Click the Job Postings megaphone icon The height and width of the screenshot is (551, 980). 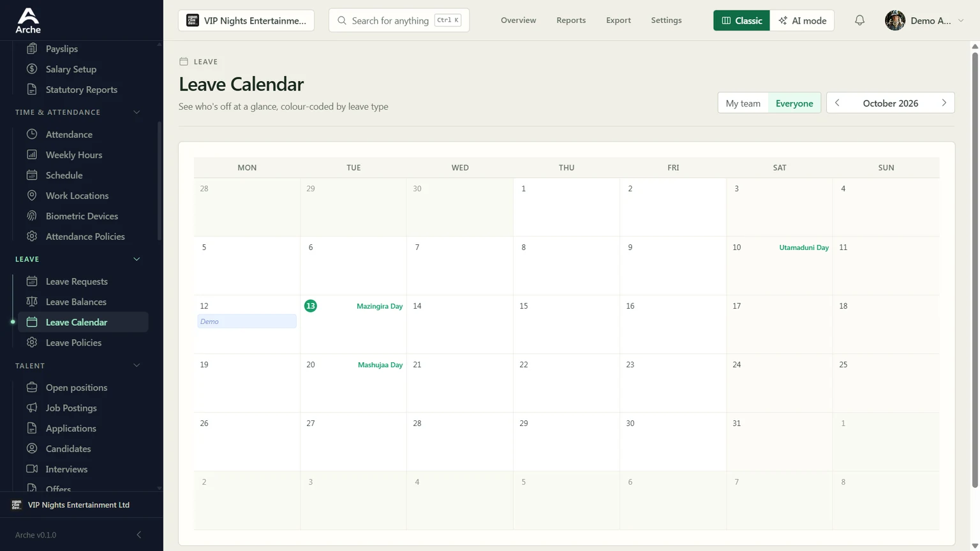click(32, 408)
